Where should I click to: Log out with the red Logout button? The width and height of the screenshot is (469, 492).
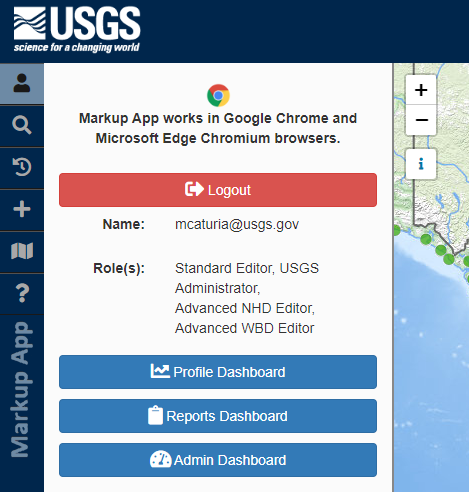[218, 190]
